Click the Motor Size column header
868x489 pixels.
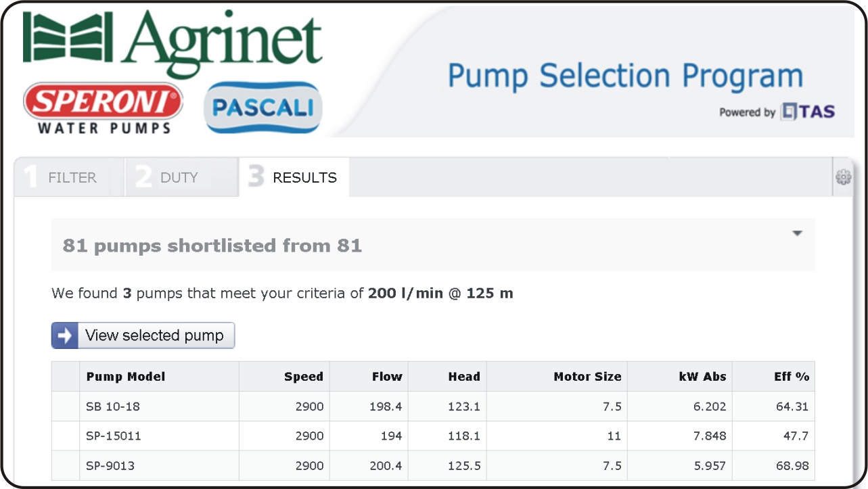point(587,377)
